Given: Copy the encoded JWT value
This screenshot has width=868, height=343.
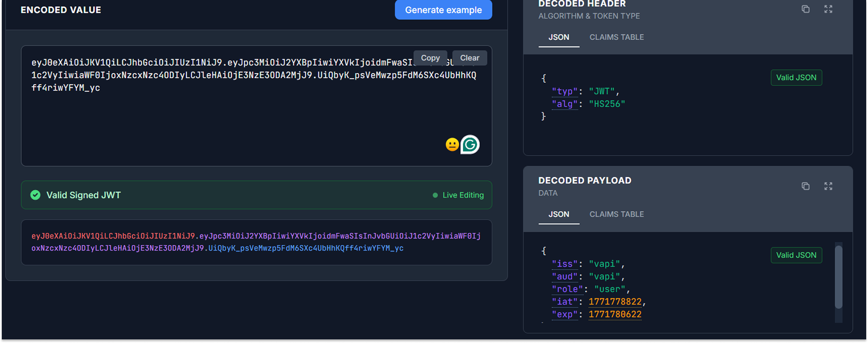Looking at the screenshot, I should pos(430,58).
